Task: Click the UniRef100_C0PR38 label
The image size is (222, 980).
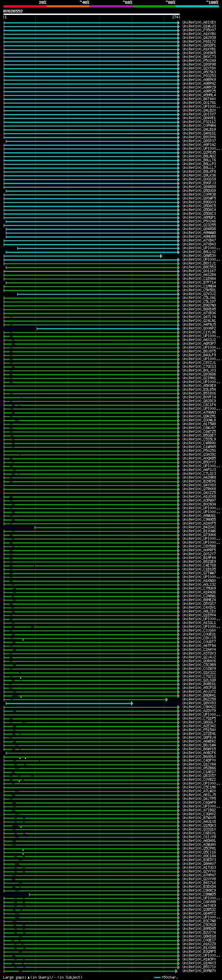Action: click(199, 194)
